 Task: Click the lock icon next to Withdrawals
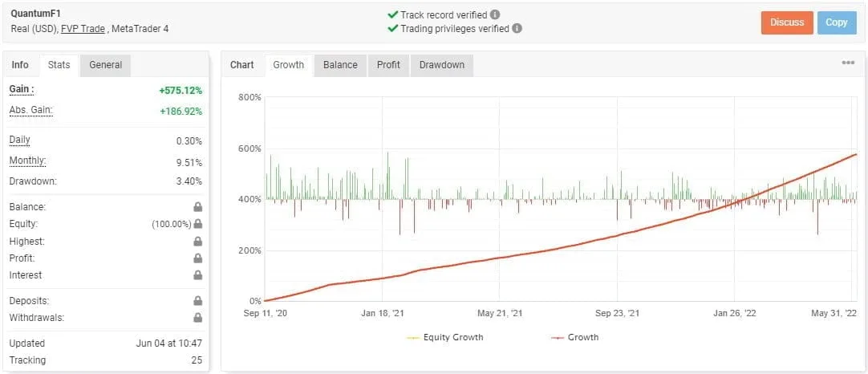coord(197,318)
